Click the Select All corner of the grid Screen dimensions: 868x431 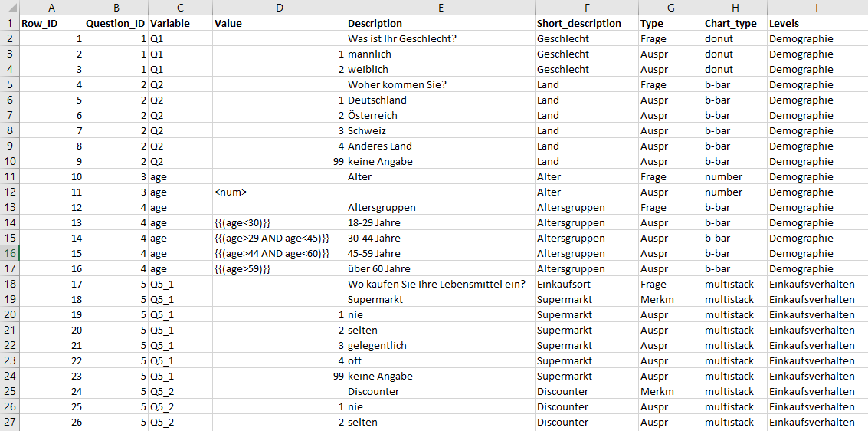pyautogui.click(x=8, y=7)
